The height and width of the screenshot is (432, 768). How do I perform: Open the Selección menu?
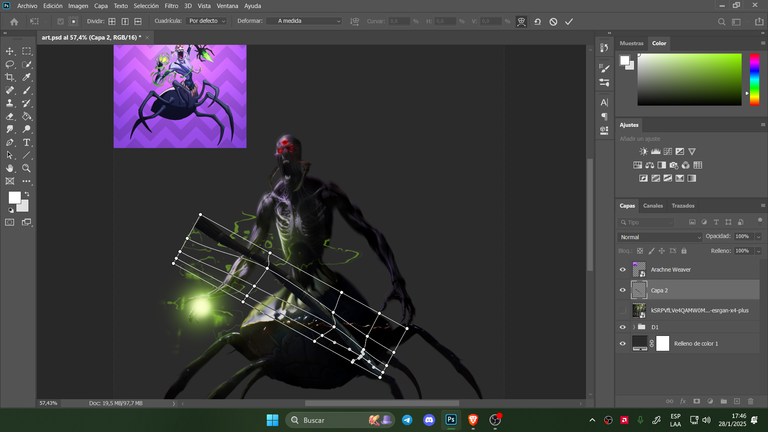[146, 6]
